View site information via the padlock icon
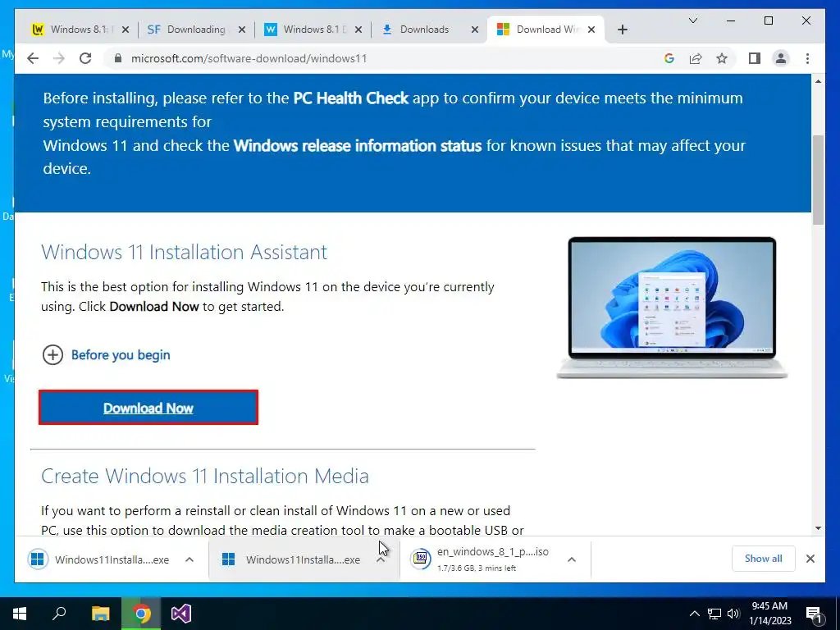 click(118, 58)
